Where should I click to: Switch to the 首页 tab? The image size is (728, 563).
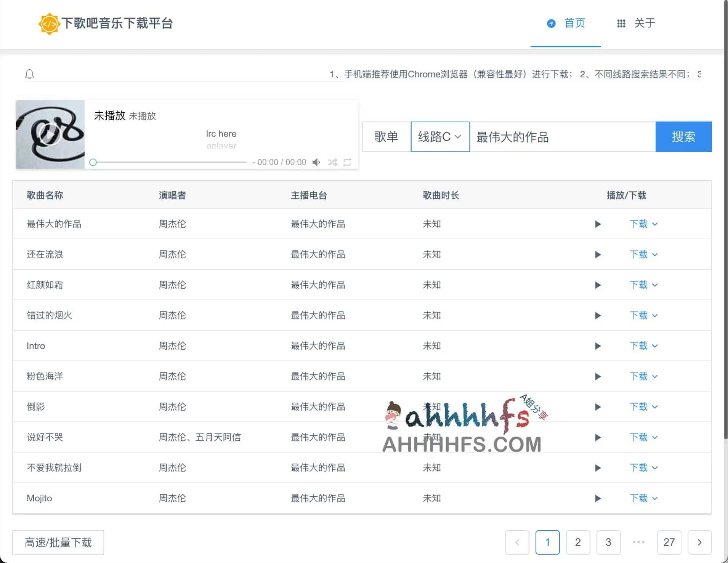pos(575,23)
